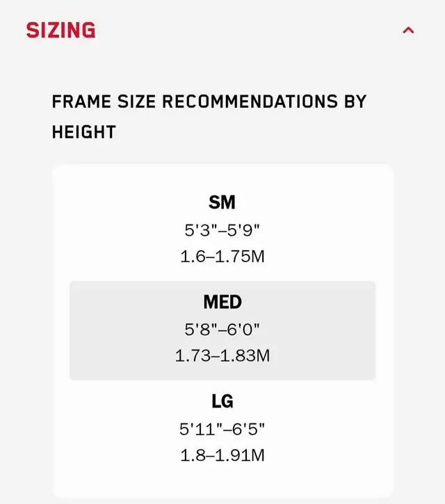
Task: Click the MED size label
Action: (222, 302)
